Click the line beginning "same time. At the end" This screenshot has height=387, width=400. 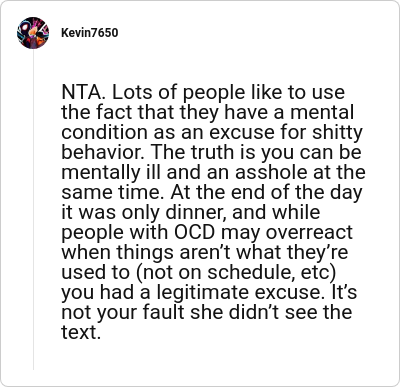[212, 192]
